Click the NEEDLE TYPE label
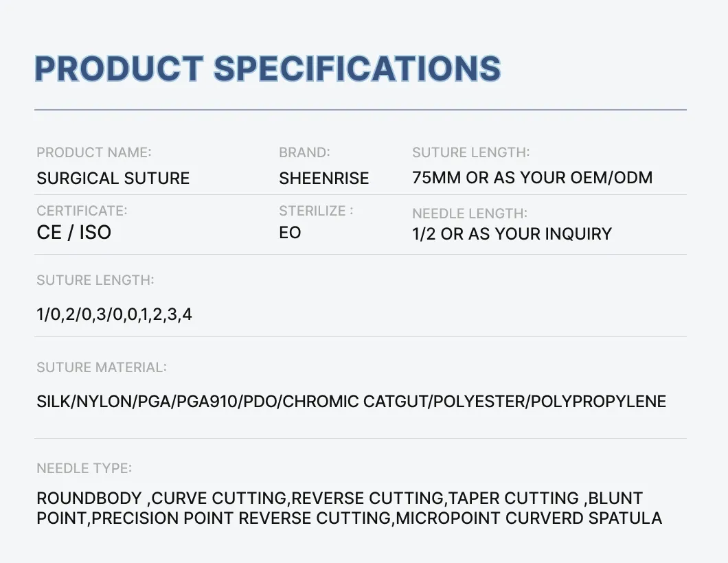Viewport: 728px width, 563px height. (84, 468)
